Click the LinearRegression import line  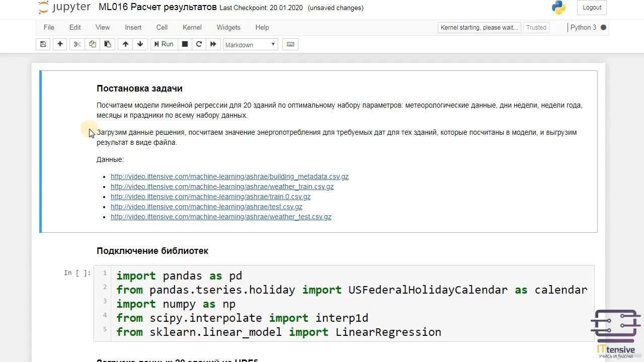[279, 332]
